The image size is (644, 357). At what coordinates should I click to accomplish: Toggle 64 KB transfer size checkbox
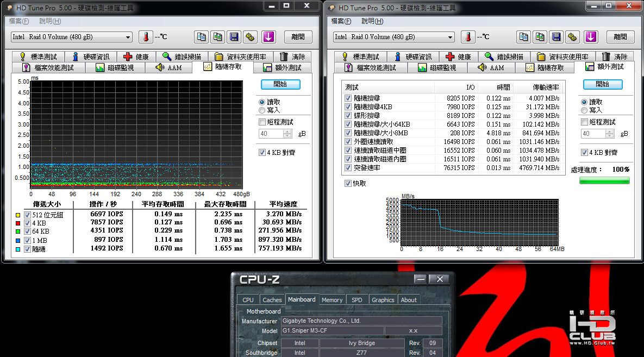[28, 231]
